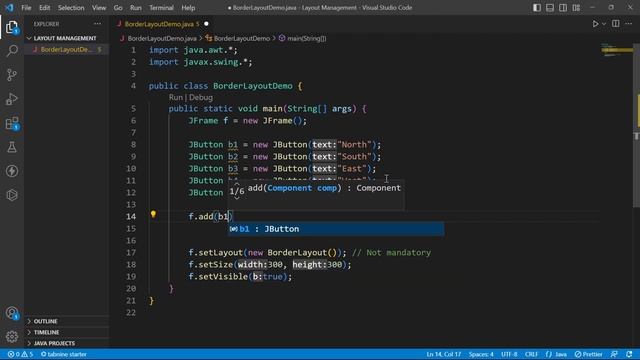Open the run options dropdown arrow
Viewport: 640px width, 360px height.
pyautogui.click(x=604, y=24)
